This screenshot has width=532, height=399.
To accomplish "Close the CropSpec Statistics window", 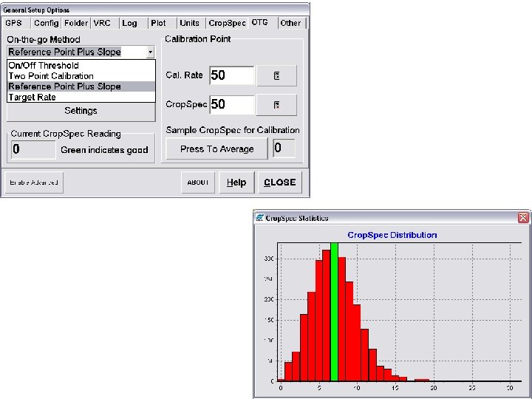I will (x=523, y=217).
